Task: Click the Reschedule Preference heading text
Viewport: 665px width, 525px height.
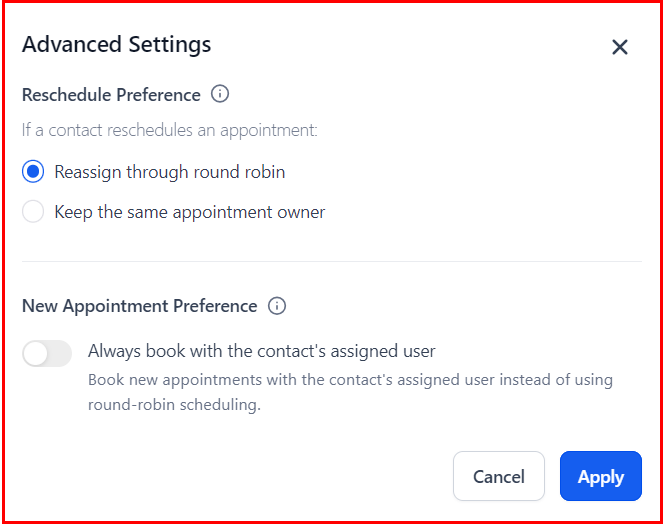Action: click(111, 95)
